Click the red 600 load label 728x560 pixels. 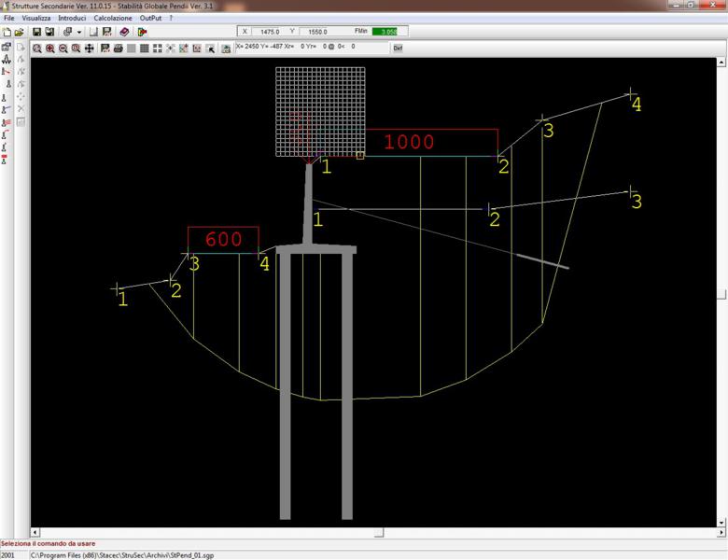[x=223, y=239]
